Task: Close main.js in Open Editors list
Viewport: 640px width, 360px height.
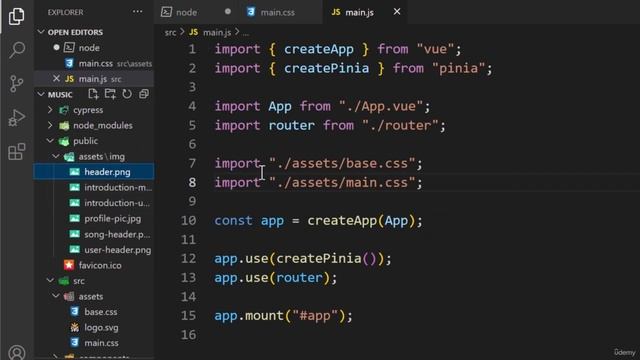Action: pyautogui.click(x=56, y=78)
